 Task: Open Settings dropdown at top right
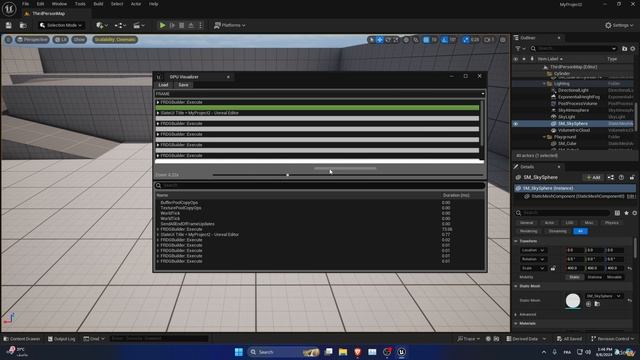click(x=619, y=25)
